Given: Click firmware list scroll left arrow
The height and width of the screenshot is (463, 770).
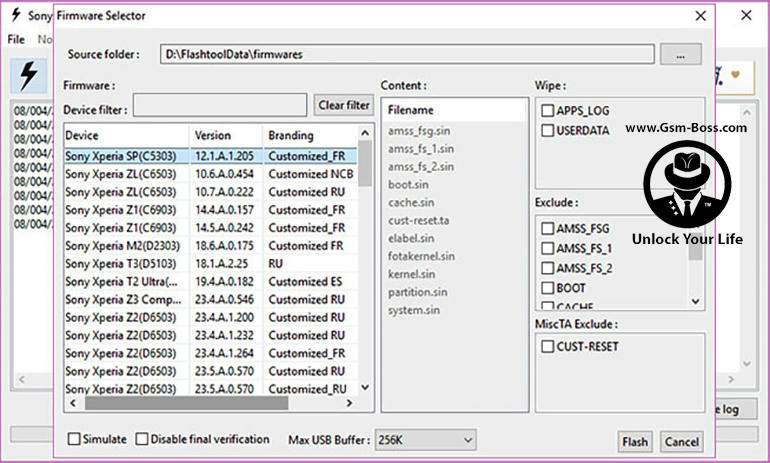Looking at the screenshot, I should 73,403.
